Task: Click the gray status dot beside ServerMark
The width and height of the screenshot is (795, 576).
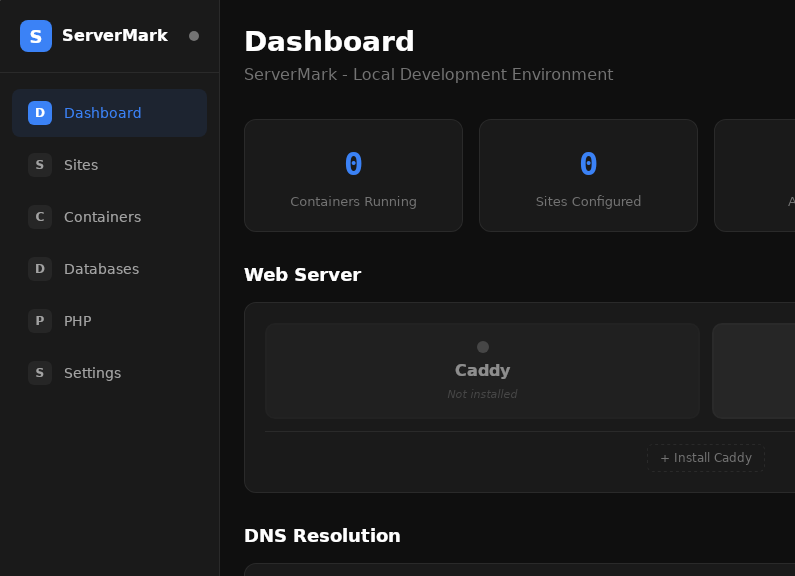Action: point(194,36)
